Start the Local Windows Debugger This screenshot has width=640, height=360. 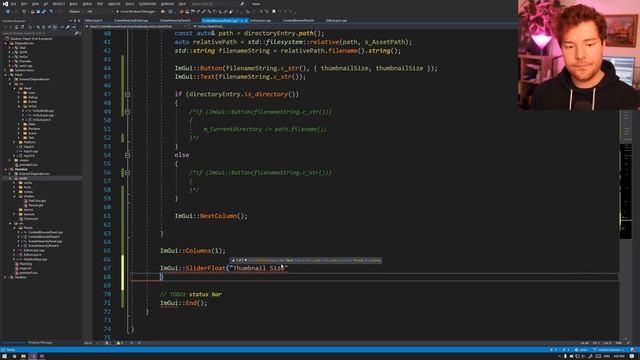(x=136, y=11)
